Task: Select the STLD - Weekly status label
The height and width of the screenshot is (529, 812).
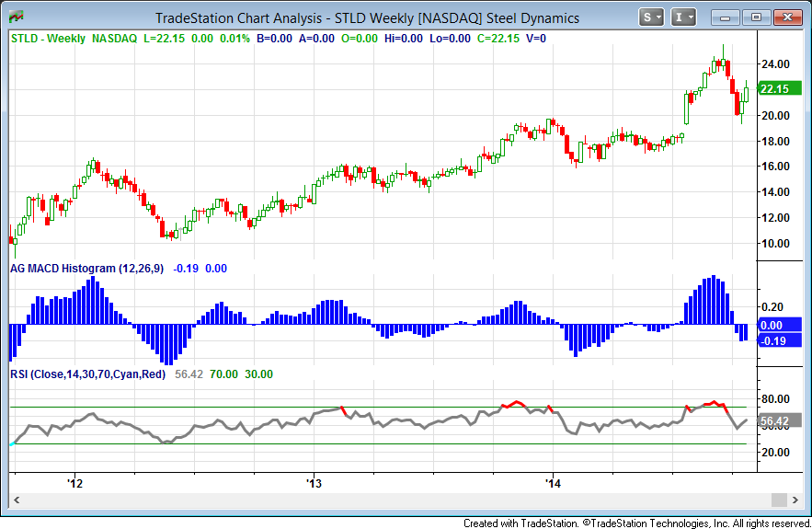Action: (x=48, y=39)
